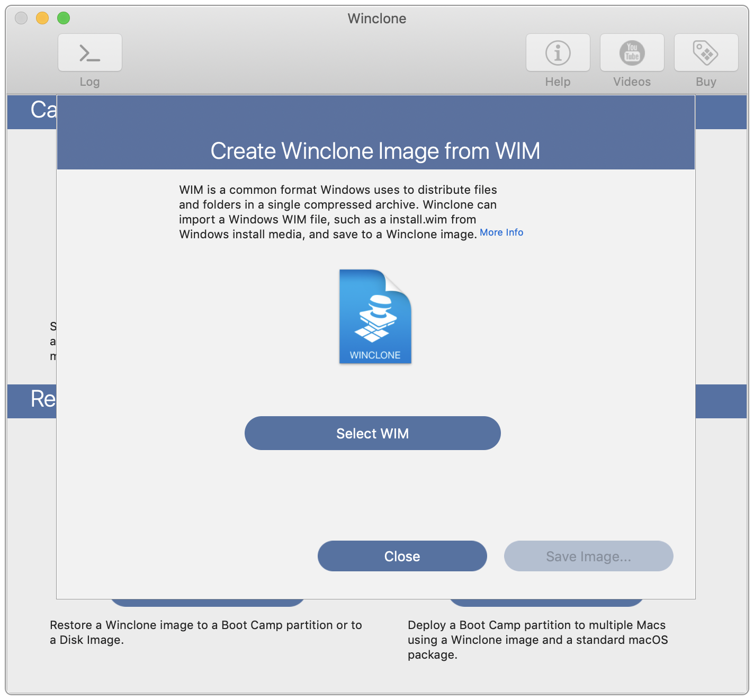Screen dimensions: 754x700
Task: Click the green full-screen window button
Action: tap(64, 18)
